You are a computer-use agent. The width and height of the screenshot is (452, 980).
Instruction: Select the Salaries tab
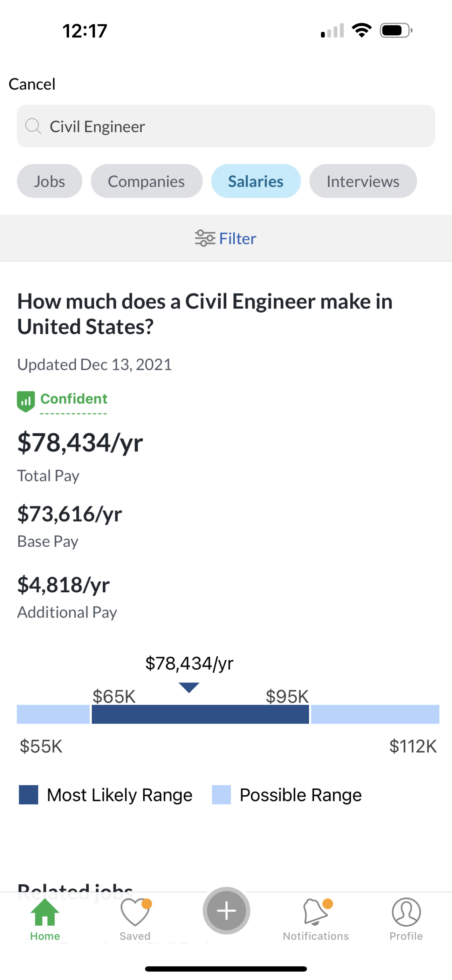click(256, 181)
